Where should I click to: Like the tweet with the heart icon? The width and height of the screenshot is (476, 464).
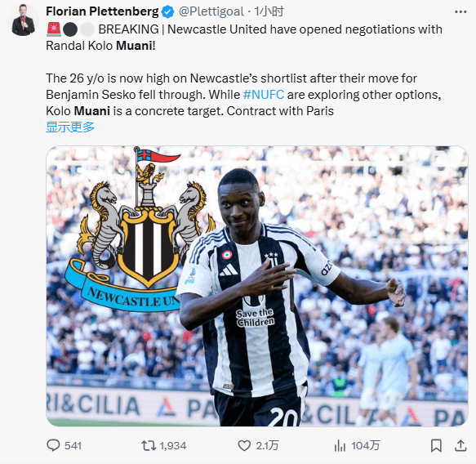244,446
